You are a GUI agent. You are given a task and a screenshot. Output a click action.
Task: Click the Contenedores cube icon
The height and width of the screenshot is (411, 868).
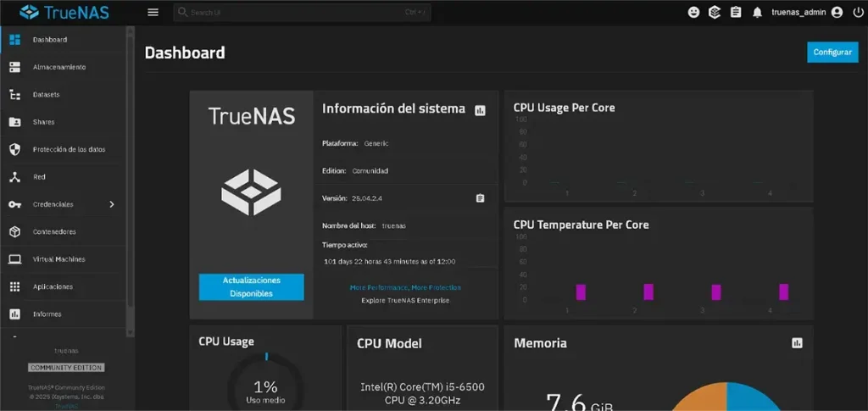coord(15,232)
